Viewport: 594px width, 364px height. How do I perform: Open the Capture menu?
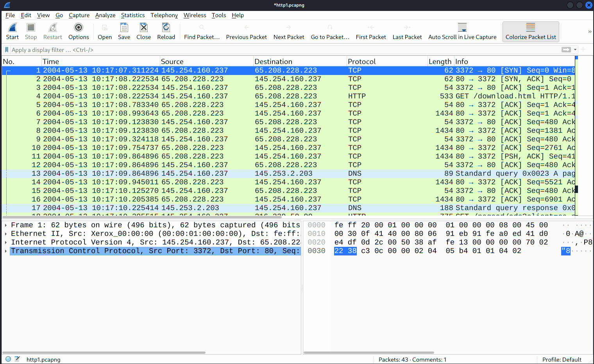(x=79, y=15)
